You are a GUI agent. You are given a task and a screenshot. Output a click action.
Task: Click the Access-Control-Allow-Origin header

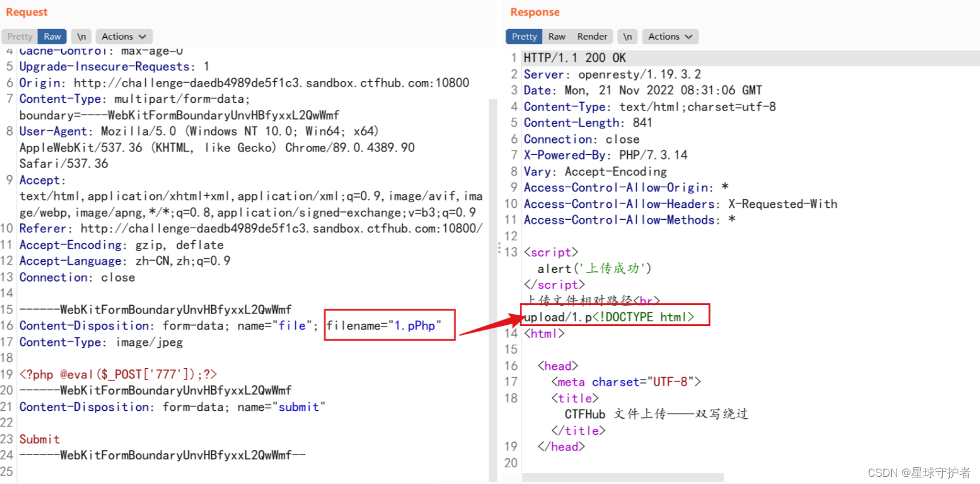click(626, 187)
